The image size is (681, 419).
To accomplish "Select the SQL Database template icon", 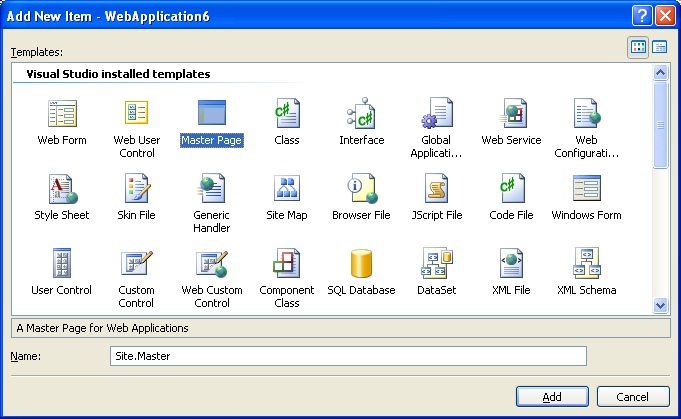I will pos(361,263).
